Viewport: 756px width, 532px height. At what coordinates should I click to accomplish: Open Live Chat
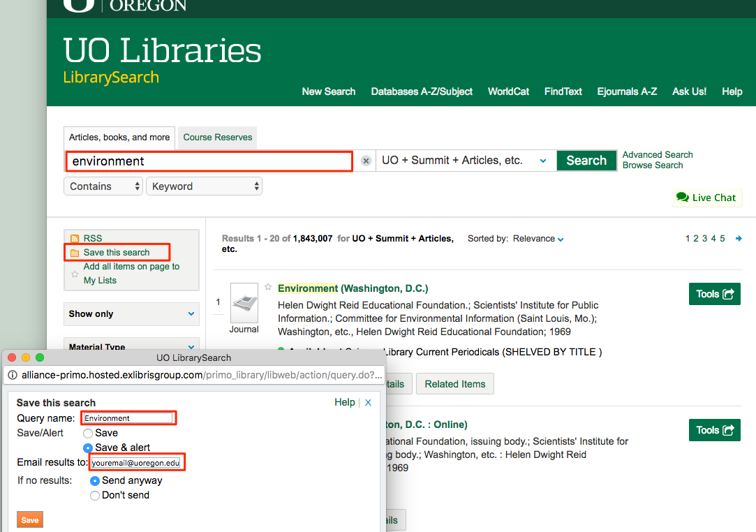point(707,198)
